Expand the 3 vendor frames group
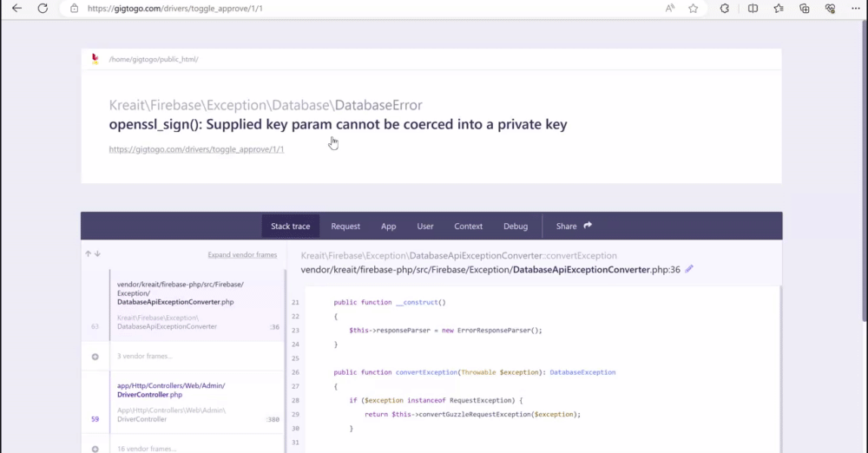This screenshot has width=868, height=453. (95, 357)
